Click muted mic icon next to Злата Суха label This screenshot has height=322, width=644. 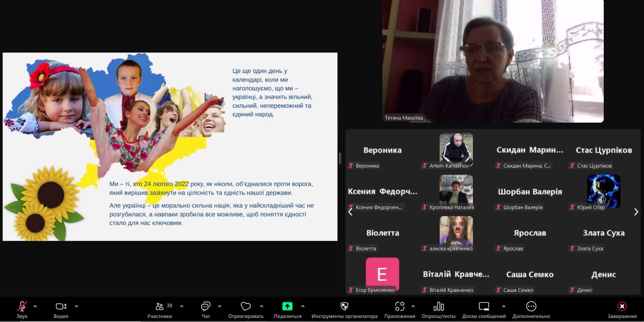573,249
